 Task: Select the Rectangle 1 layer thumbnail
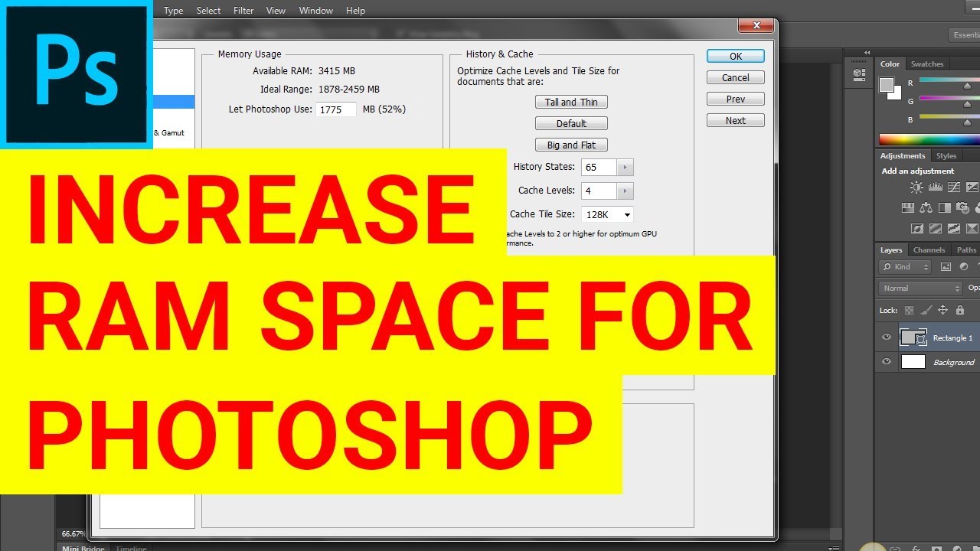(x=913, y=337)
